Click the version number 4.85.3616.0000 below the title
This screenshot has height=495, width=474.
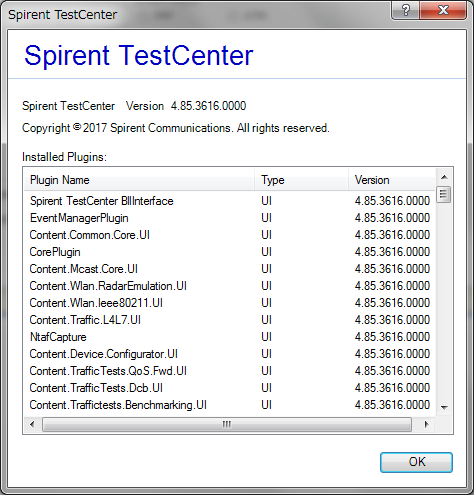point(208,106)
